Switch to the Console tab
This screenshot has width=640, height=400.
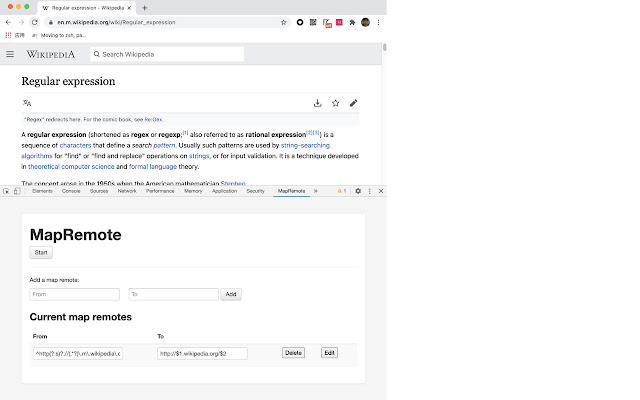71,191
